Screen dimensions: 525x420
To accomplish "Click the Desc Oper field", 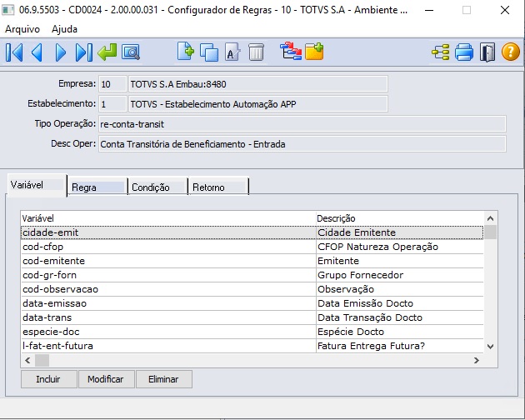I will pyautogui.click(x=302, y=144).
